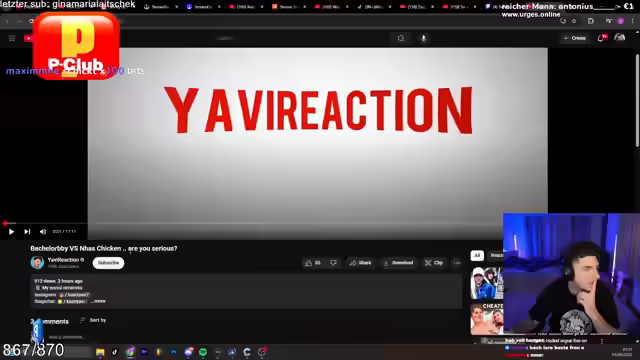Open the first recommended video thumbnail
The image size is (640, 360).
tap(487, 283)
